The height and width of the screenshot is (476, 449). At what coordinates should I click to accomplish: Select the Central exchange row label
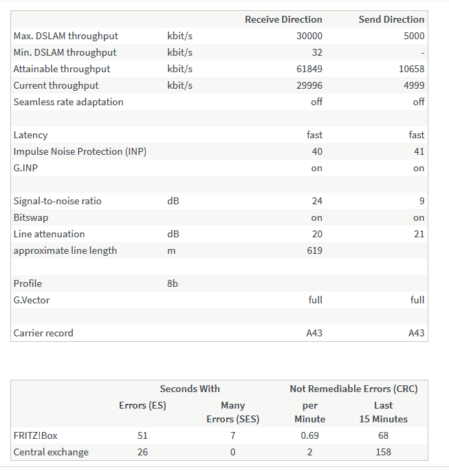tap(51, 452)
